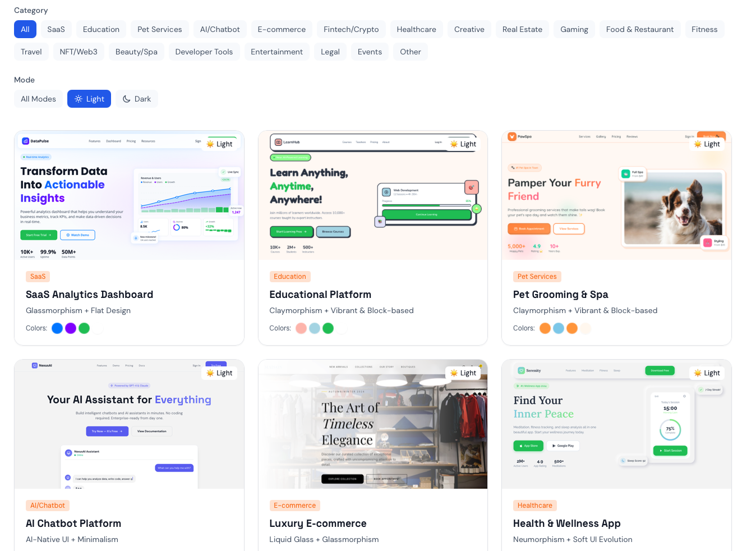This screenshot has height=551, width=756.
Task: Click 'Neumorphism + Soft UI Evolution' style text
Action: click(573, 540)
